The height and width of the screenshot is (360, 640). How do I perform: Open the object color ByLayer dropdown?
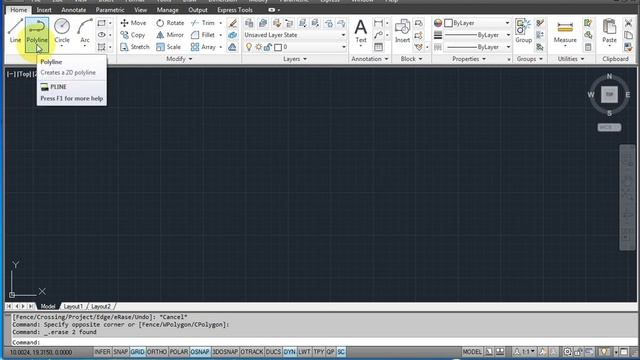pos(477,23)
